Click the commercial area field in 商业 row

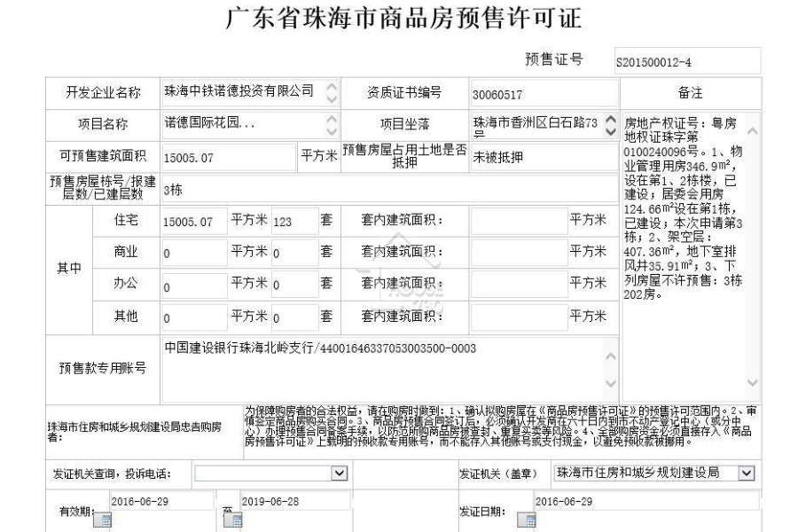click(x=194, y=253)
